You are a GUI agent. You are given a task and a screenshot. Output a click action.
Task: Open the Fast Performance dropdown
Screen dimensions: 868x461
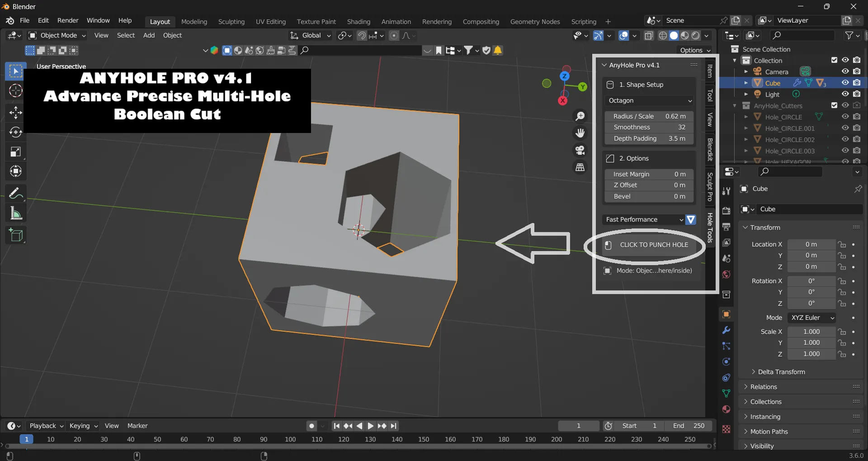point(644,220)
